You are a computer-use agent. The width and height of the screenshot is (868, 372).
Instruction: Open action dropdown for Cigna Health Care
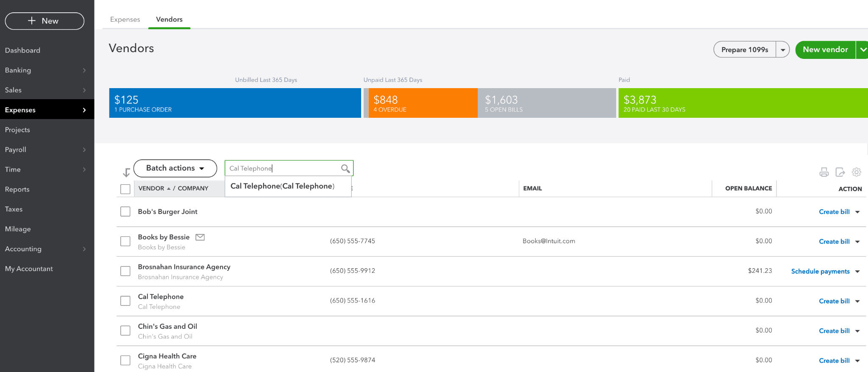pyautogui.click(x=857, y=361)
